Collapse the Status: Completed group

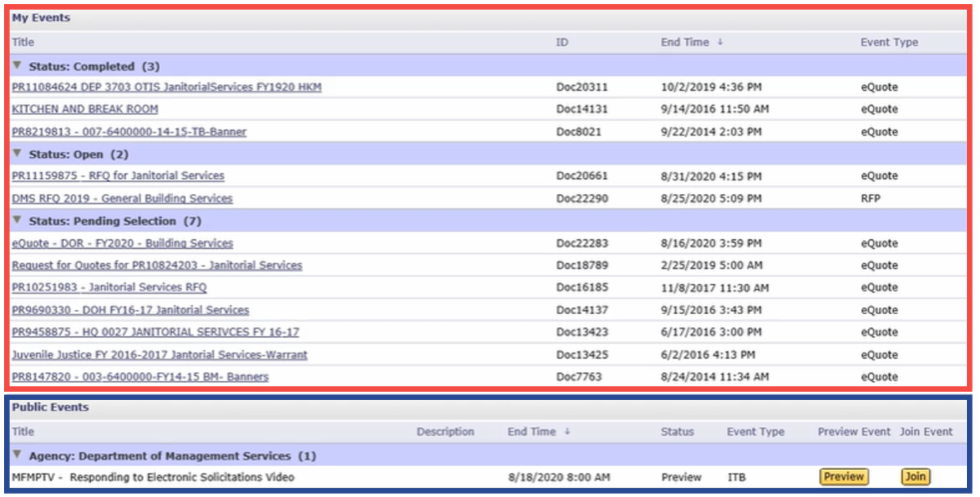pyautogui.click(x=17, y=65)
